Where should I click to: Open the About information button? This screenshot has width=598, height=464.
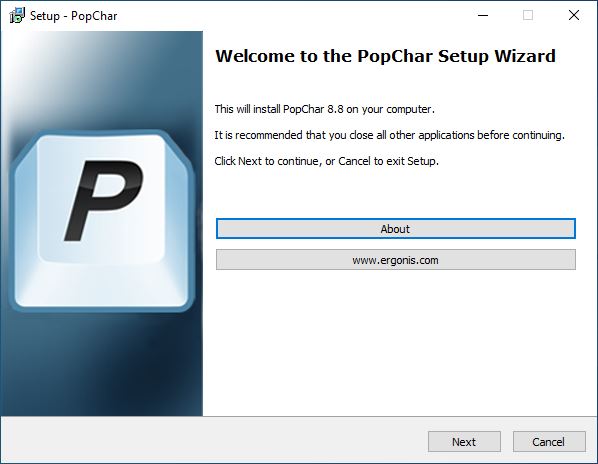point(395,229)
